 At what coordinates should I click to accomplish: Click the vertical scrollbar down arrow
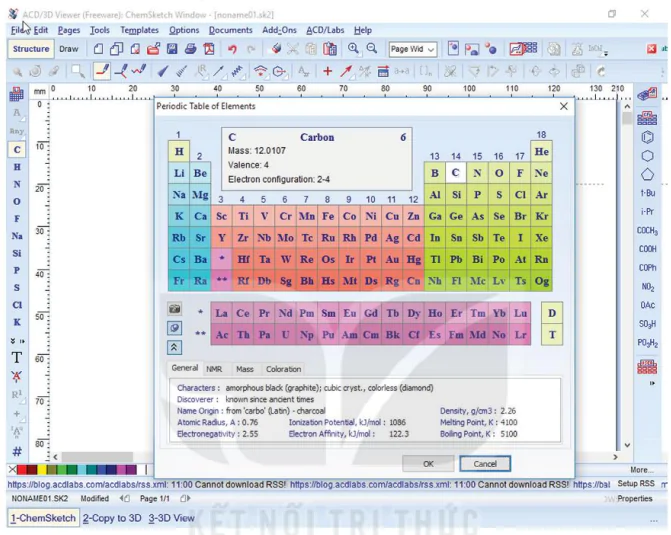tap(627, 445)
